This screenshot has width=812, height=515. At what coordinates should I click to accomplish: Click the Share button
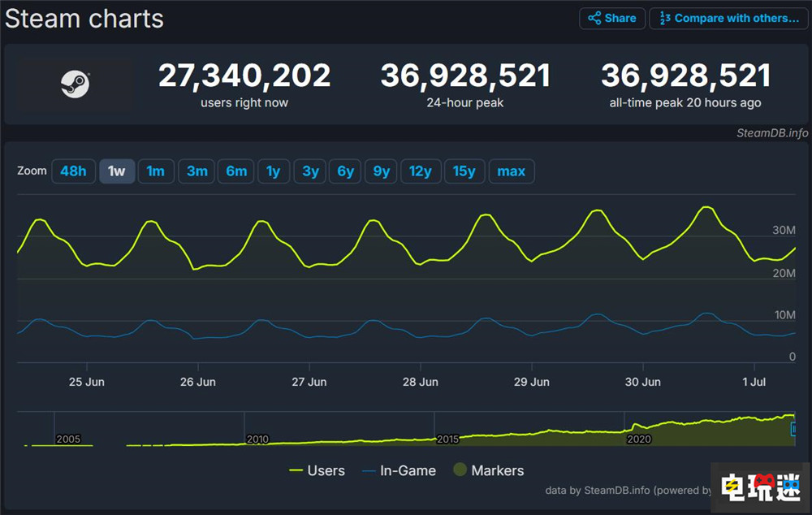click(611, 18)
